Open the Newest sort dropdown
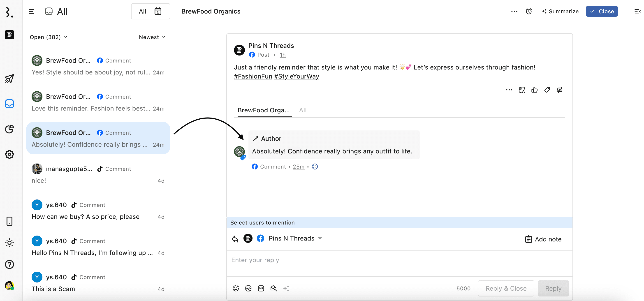This screenshot has width=644, height=301. [152, 37]
